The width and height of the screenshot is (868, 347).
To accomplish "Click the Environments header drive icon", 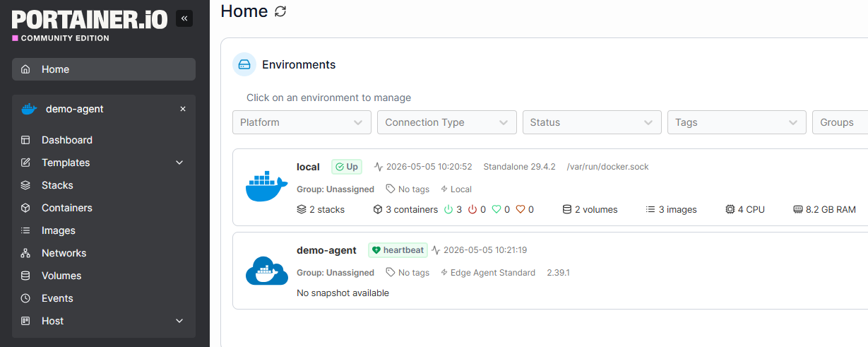I will tap(244, 64).
